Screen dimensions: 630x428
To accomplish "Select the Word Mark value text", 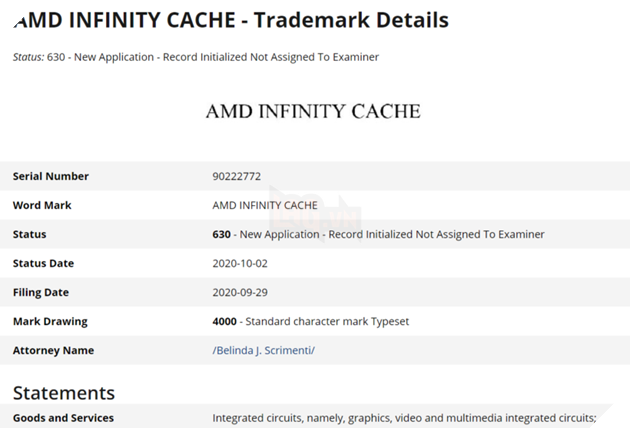I will pos(265,205).
